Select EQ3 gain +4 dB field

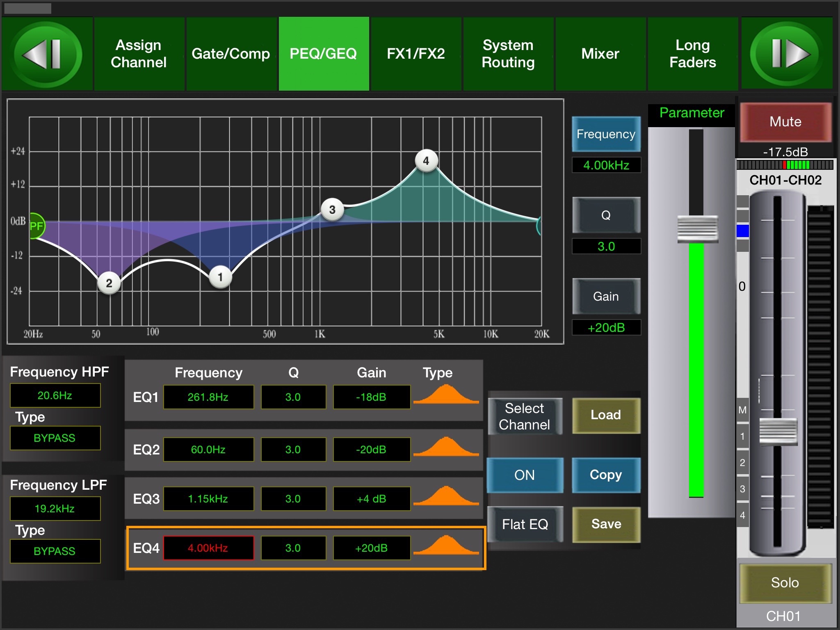(372, 499)
